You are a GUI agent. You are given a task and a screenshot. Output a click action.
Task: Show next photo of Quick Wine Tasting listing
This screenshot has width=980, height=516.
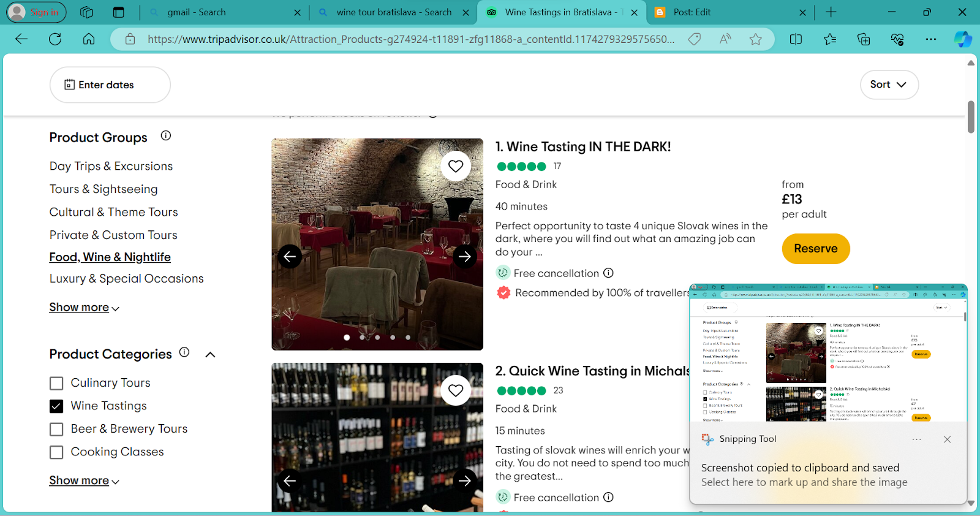(x=465, y=480)
